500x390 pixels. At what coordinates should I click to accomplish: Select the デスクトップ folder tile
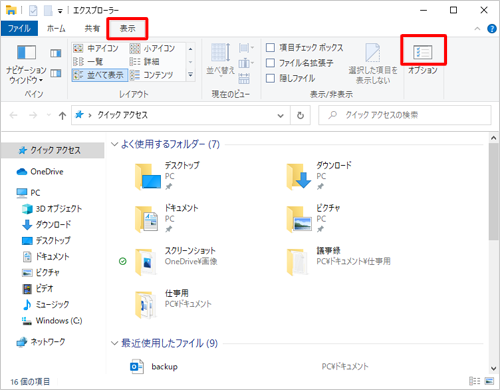(x=167, y=176)
